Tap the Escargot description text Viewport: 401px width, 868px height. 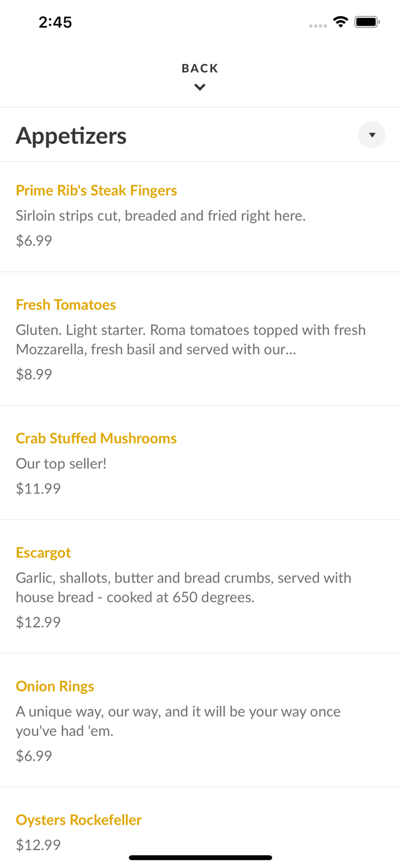(x=183, y=587)
